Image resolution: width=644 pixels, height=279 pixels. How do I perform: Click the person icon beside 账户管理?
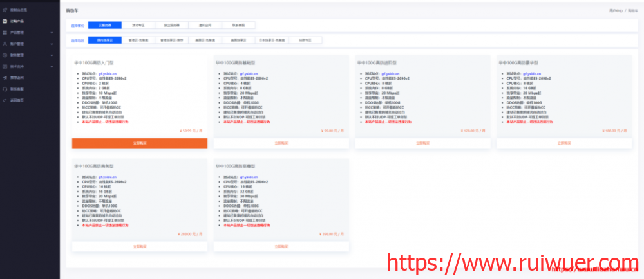(x=6, y=44)
